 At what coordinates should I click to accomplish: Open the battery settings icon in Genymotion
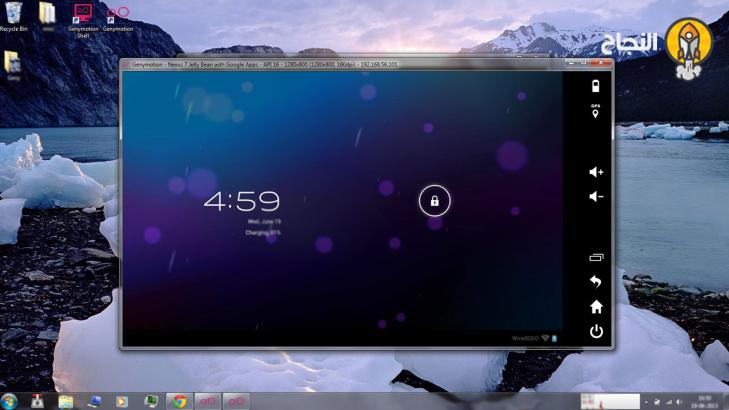click(x=596, y=86)
